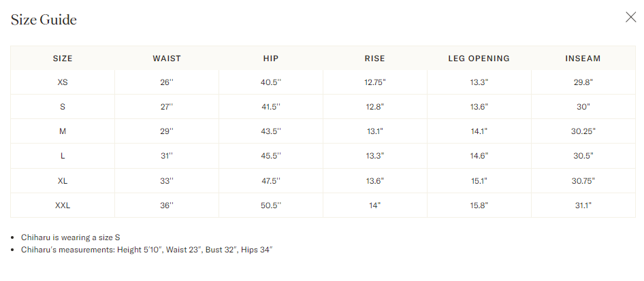
Task: Select the 15.8" leg opening cell
Action: point(479,205)
